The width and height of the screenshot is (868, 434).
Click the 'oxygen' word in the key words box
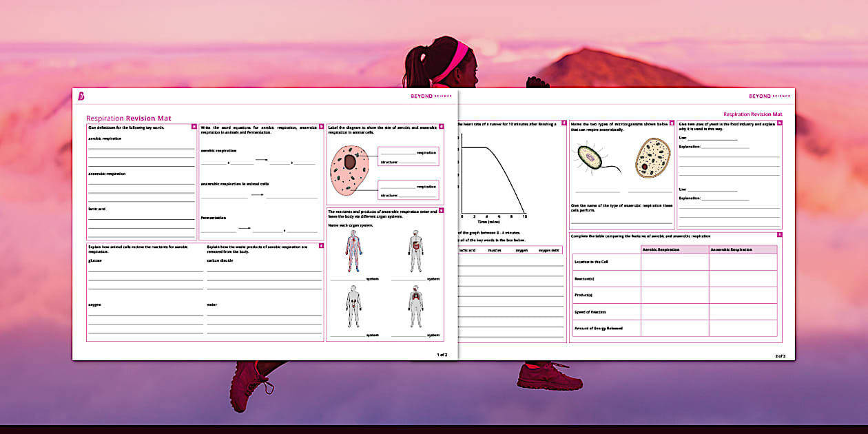pos(521,250)
